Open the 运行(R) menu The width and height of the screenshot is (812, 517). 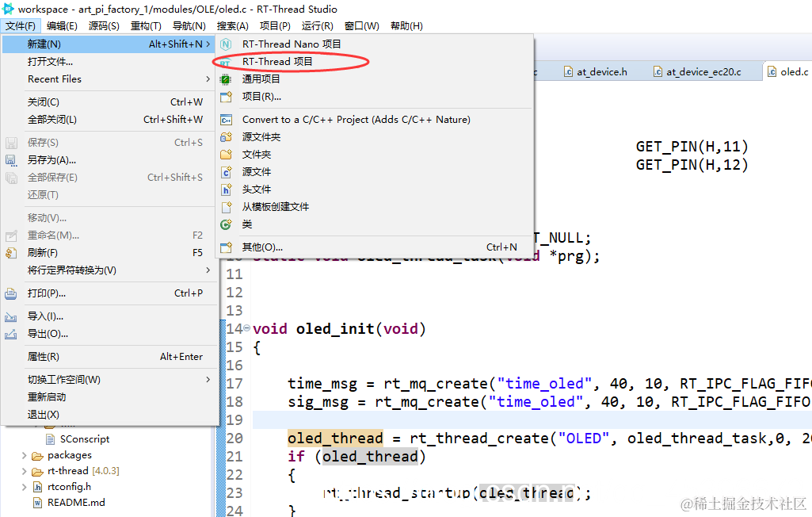pyautogui.click(x=318, y=26)
